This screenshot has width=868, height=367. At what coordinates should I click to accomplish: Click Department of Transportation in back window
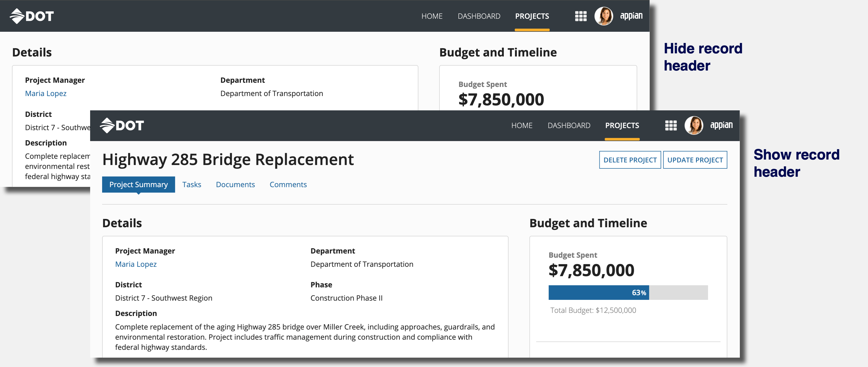click(272, 94)
